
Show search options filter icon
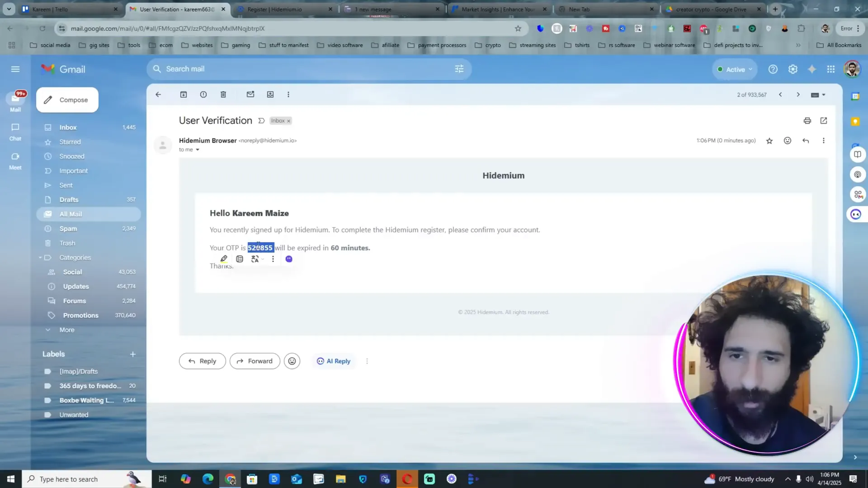click(x=459, y=69)
